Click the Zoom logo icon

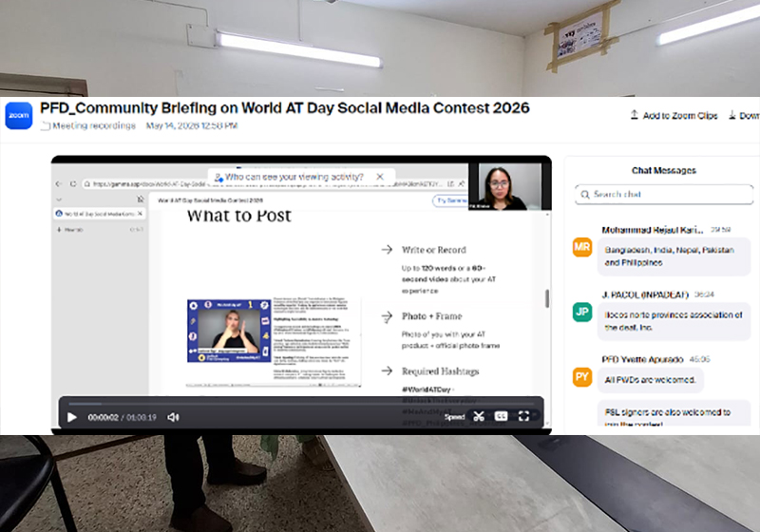(19, 115)
